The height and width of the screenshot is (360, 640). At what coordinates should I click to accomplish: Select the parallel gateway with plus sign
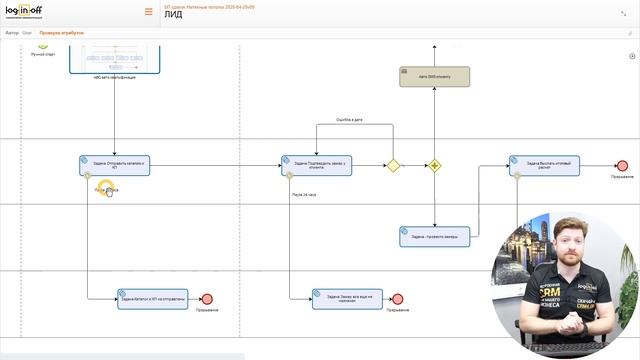point(435,166)
